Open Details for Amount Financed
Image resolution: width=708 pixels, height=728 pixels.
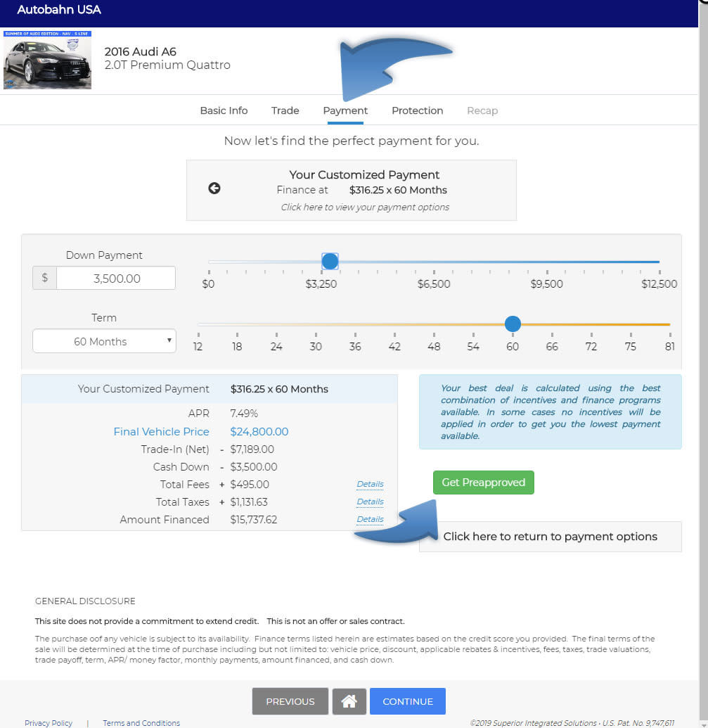370,520
